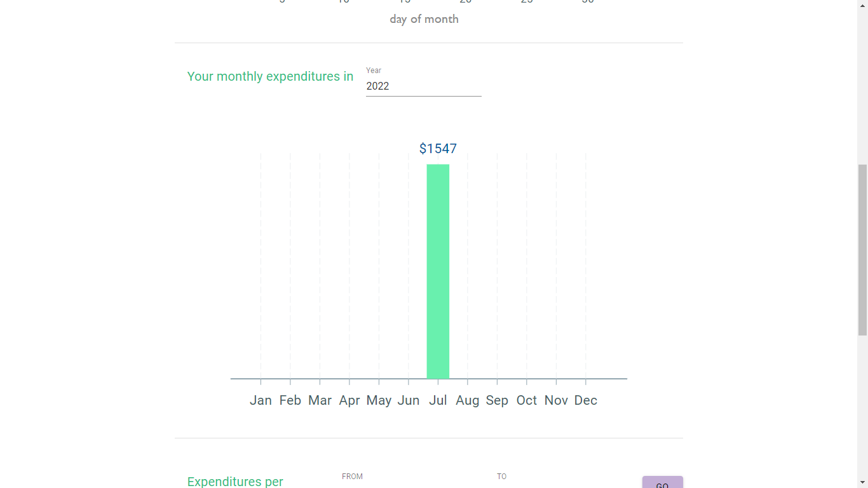
Task: Select the Jul month axis label
Action: (438, 400)
